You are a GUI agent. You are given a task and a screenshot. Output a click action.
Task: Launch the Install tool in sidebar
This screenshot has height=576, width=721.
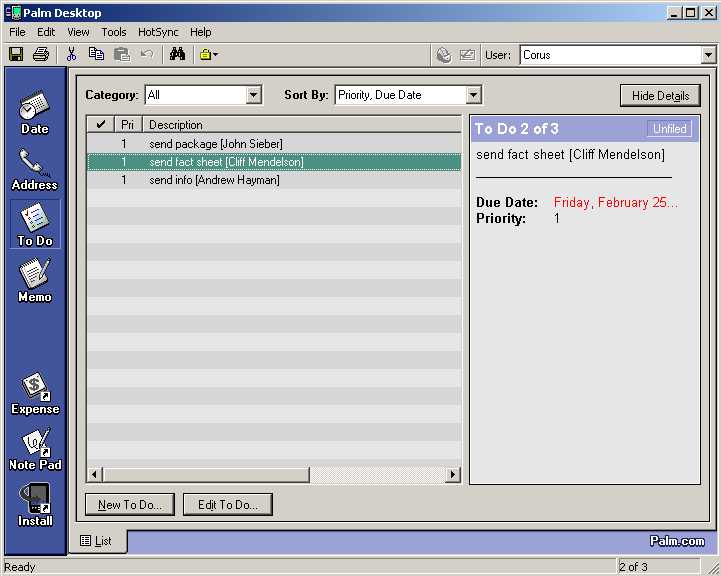tap(35, 505)
